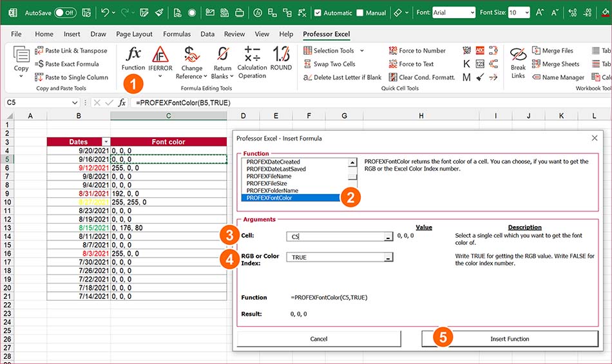The width and height of the screenshot is (612, 364).
Task: Click the function list scrollbar up arrow
Action: click(x=352, y=162)
